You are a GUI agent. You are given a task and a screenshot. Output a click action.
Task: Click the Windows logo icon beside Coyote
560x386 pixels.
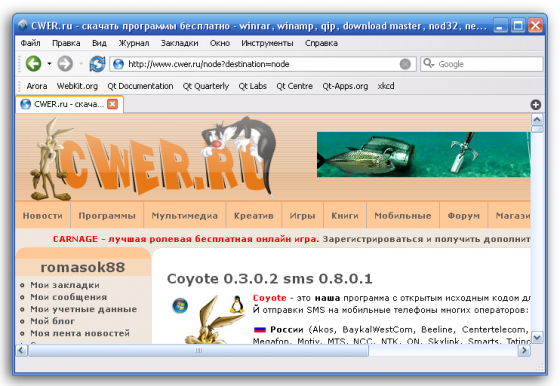click(180, 306)
